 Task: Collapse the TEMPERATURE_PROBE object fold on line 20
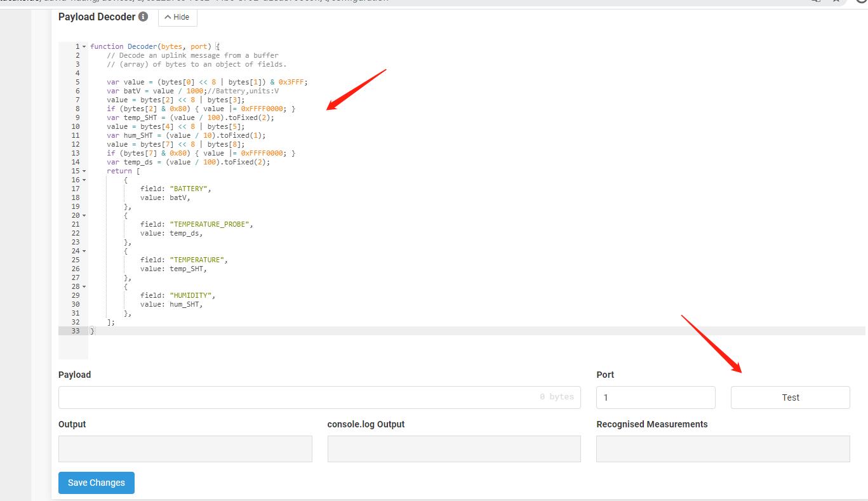coord(84,215)
